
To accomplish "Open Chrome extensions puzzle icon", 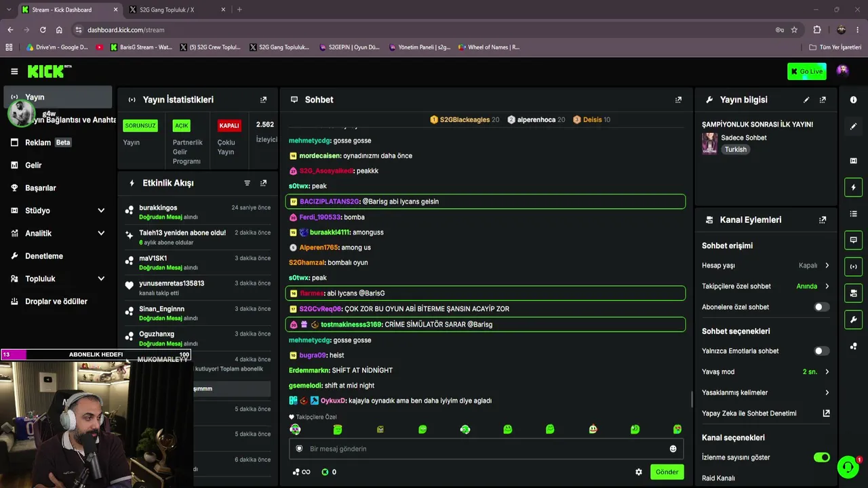I will (817, 30).
